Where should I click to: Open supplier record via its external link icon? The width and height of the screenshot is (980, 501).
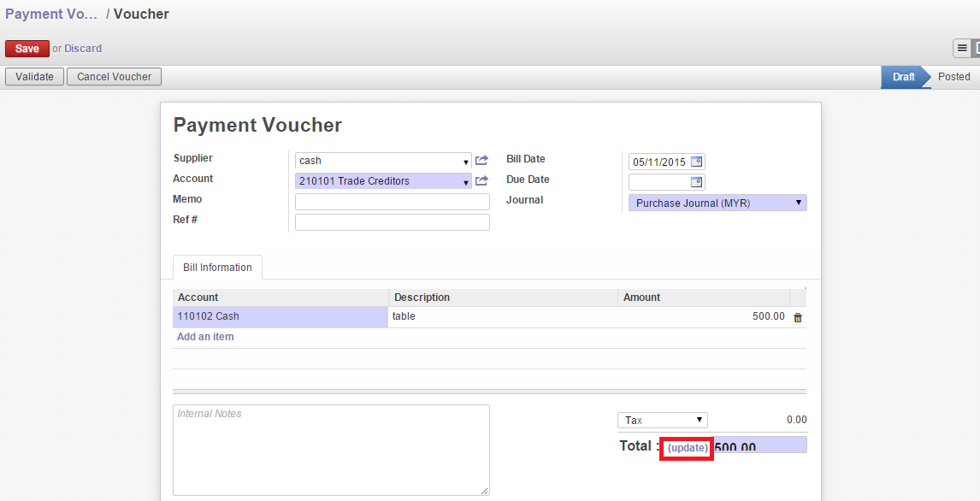coord(481,159)
